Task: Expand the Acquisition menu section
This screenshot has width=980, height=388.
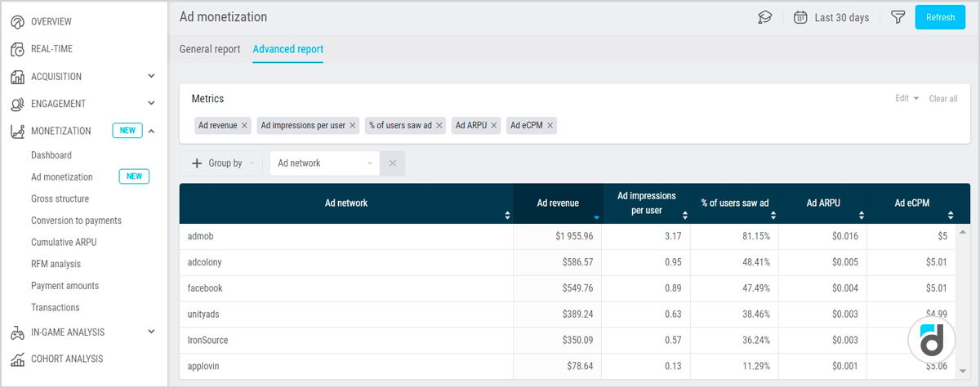Action: click(151, 77)
